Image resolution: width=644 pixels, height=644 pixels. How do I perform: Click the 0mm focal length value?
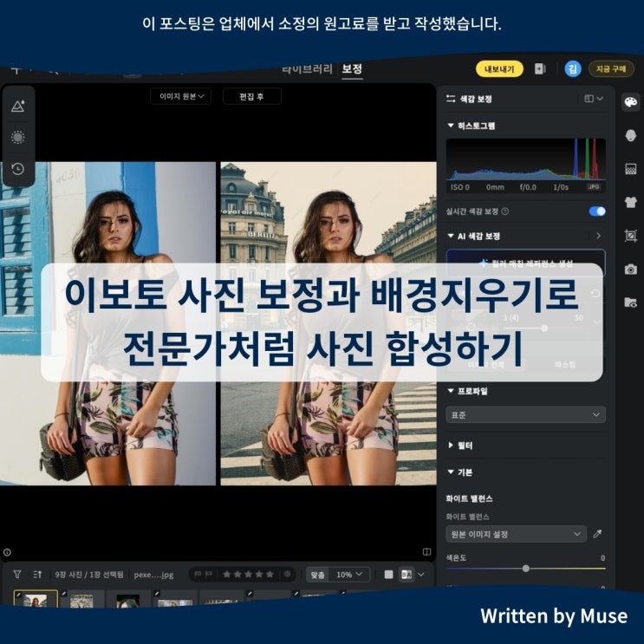495,187
